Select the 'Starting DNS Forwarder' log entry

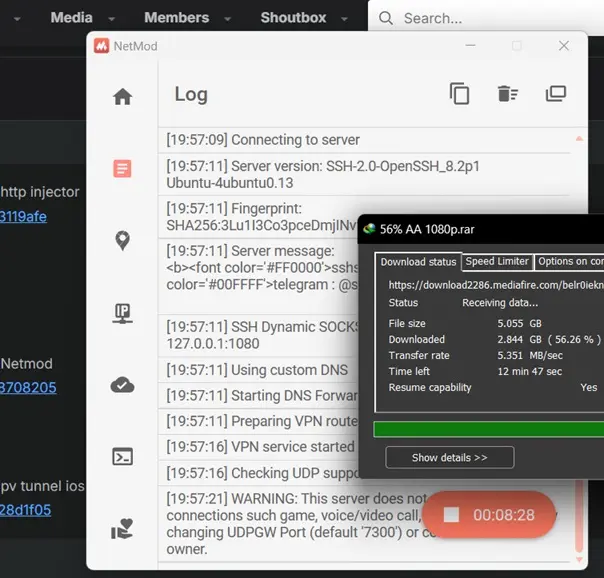coord(258,395)
